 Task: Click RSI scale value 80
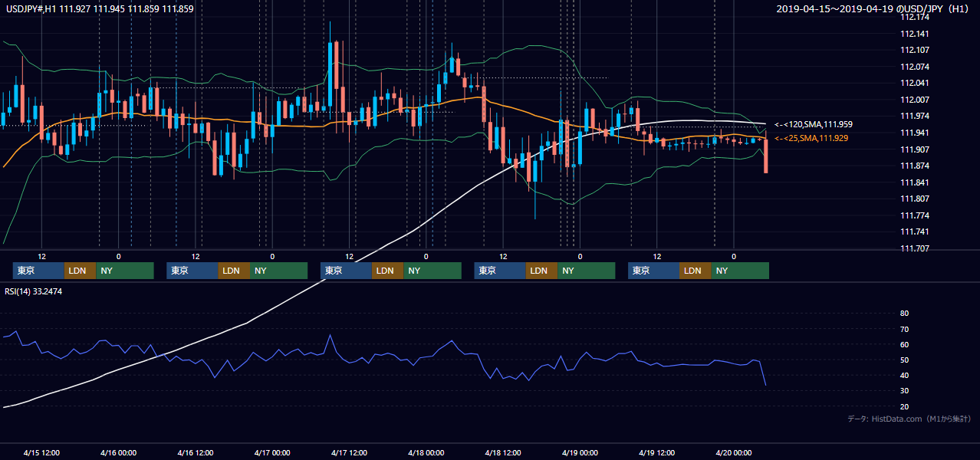[x=905, y=314]
